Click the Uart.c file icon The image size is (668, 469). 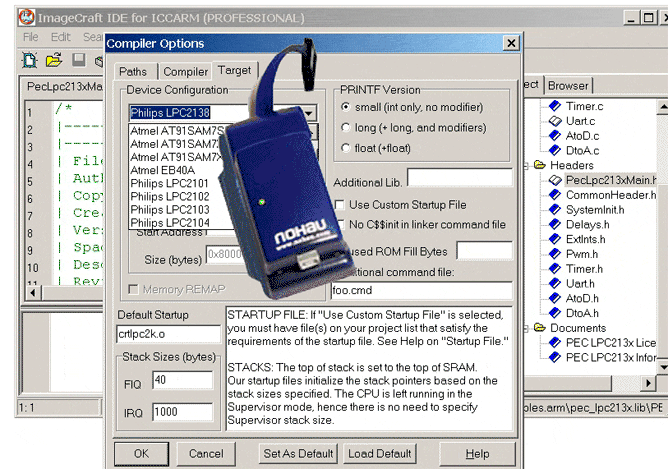click(555, 121)
